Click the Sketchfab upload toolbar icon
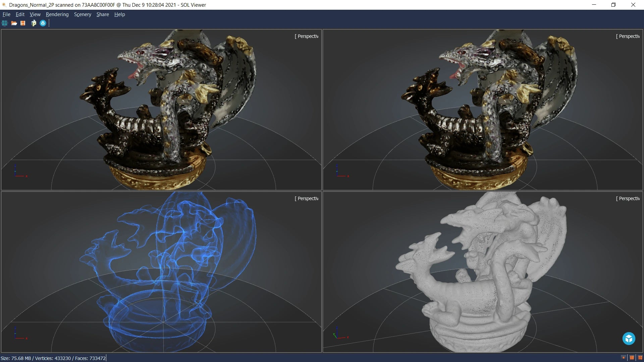644x362 pixels. [43, 23]
